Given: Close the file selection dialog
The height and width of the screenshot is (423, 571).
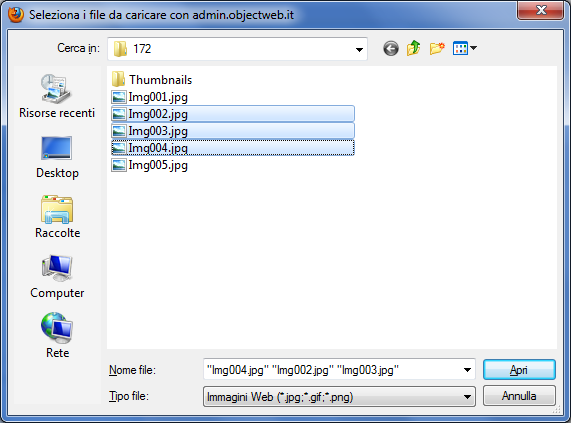Looking at the screenshot, I should (x=541, y=10).
